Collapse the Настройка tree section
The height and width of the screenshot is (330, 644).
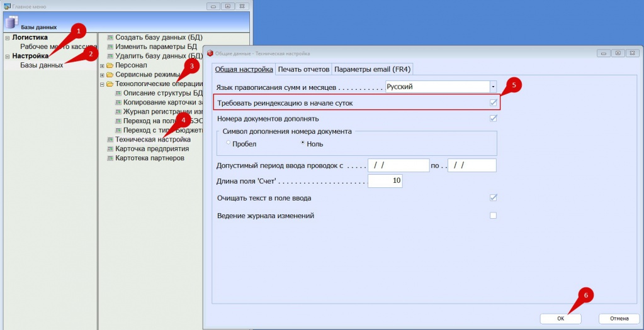[7, 57]
